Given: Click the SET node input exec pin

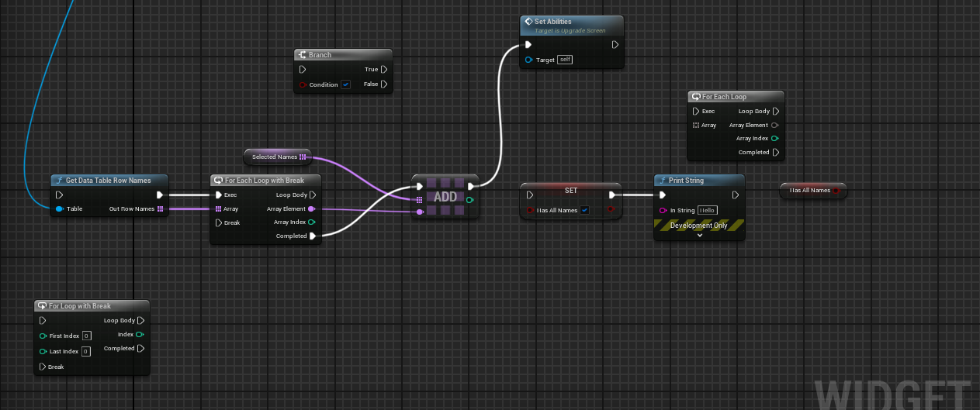Looking at the screenshot, I should click(530, 195).
